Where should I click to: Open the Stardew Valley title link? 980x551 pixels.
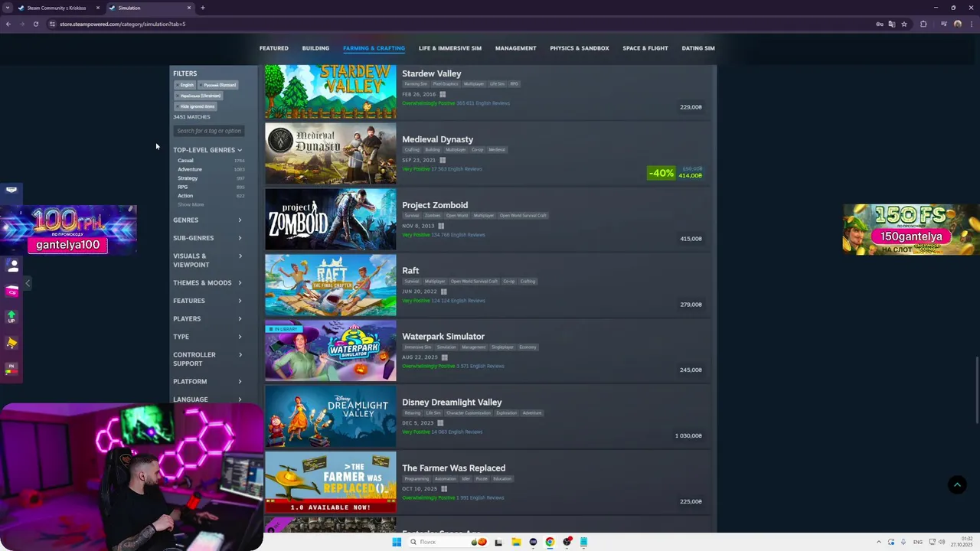pyautogui.click(x=432, y=73)
